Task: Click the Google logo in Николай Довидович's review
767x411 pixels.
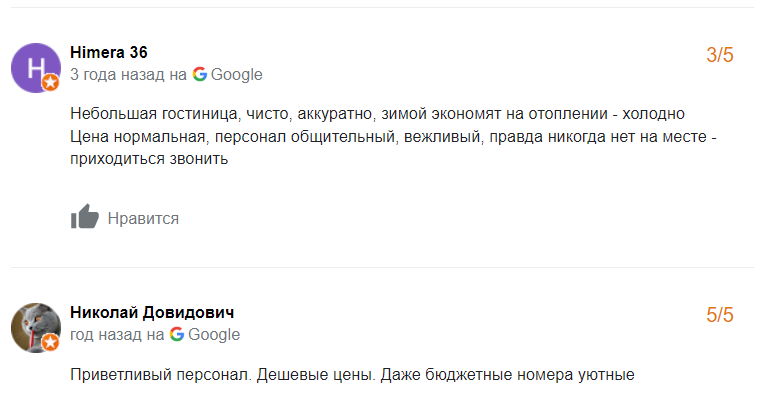Action: pyautogui.click(x=177, y=334)
